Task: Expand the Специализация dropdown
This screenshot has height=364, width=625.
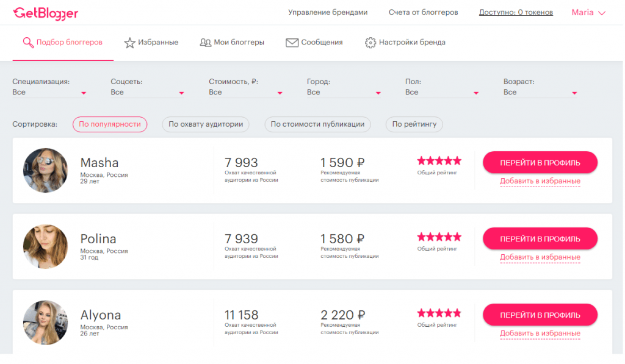Action: [x=49, y=92]
